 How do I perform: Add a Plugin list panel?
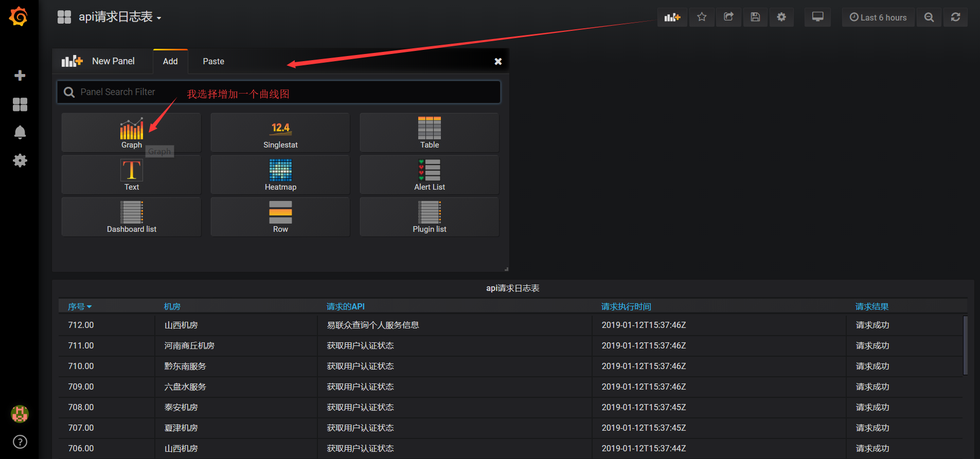click(x=430, y=217)
